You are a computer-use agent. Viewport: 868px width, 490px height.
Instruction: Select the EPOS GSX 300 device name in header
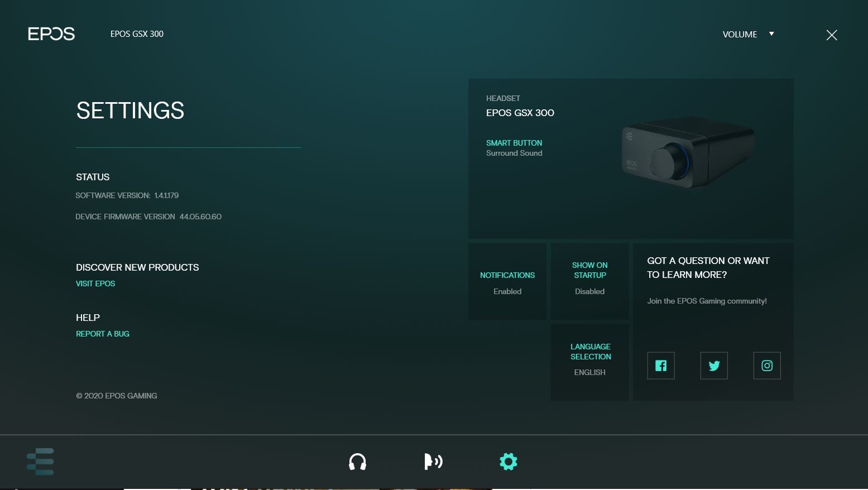pyautogui.click(x=137, y=34)
